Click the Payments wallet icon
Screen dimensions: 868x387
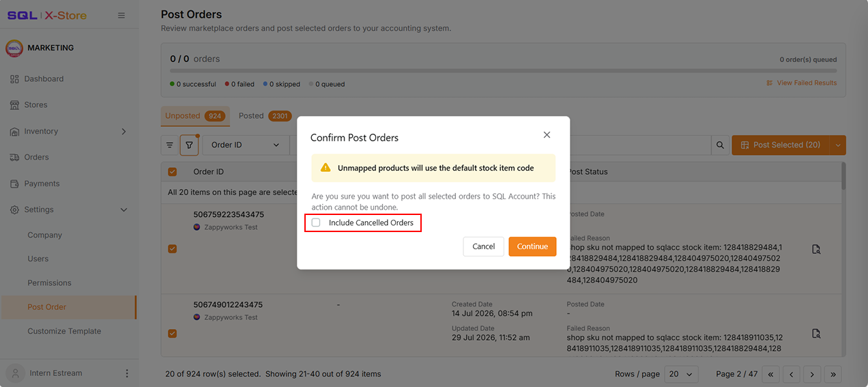(14, 184)
